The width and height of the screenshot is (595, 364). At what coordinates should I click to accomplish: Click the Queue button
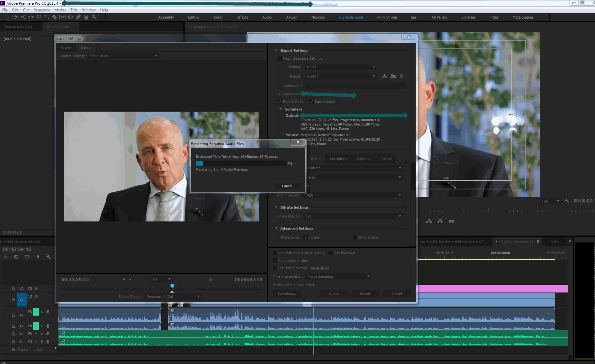coord(334,294)
